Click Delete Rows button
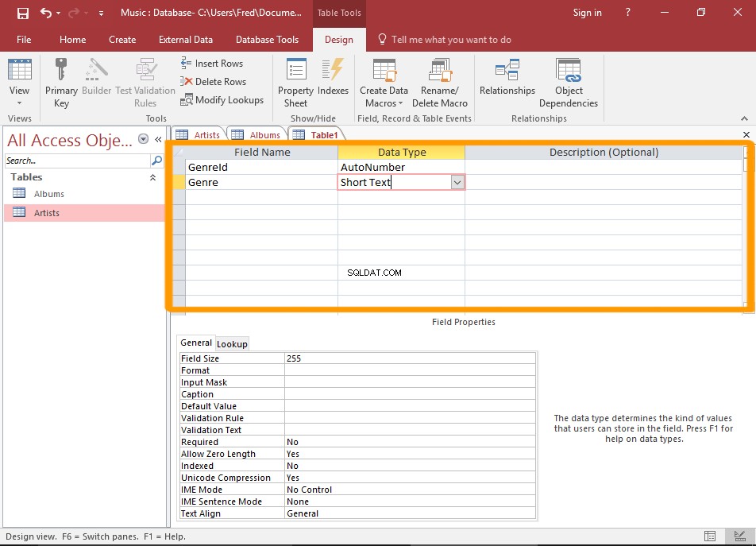Viewport: 756px width, 546px height. (x=214, y=82)
